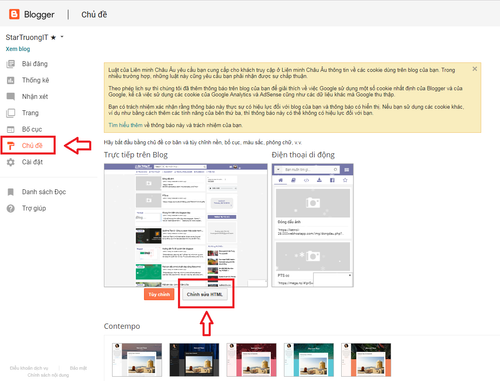500x381 pixels.
Task: Select the orange Contempo theme variant
Action: click(x=366, y=360)
